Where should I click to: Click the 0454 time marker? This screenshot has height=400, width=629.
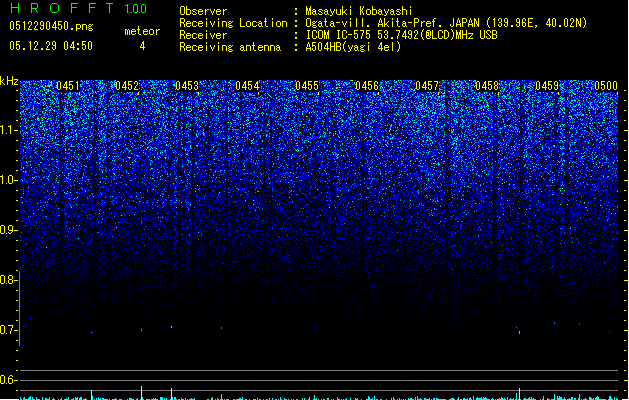[x=247, y=86]
